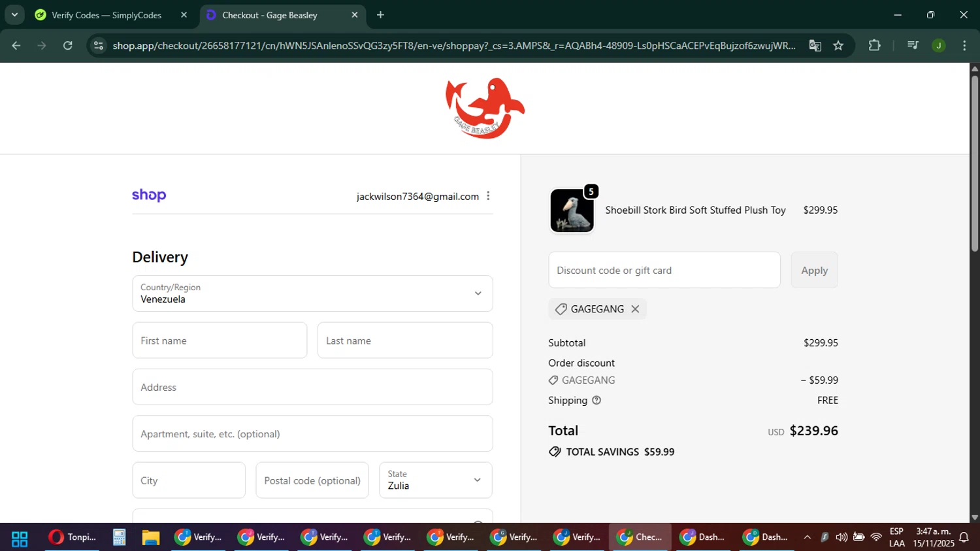This screenshot has height=551, width=980.
Task: Open the Calculator taskbar icon
Action: (119, 537)
